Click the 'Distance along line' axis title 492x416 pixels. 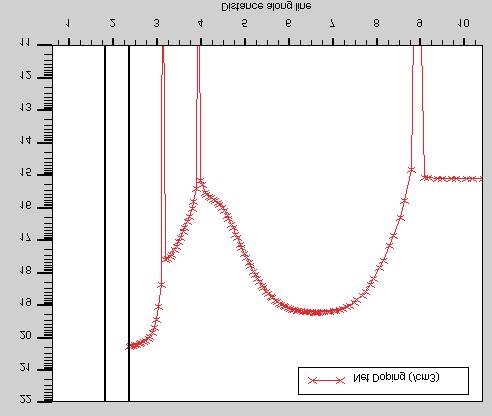click(266, 6)
